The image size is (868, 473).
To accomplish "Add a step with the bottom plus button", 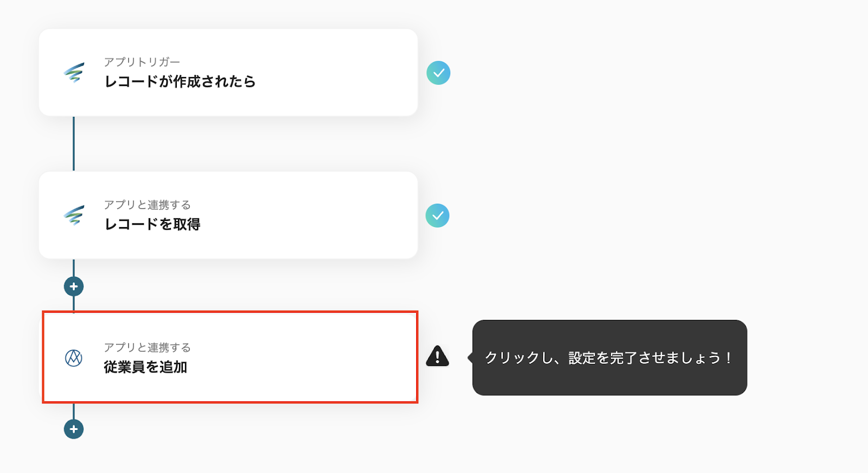I will pos(74,429).
